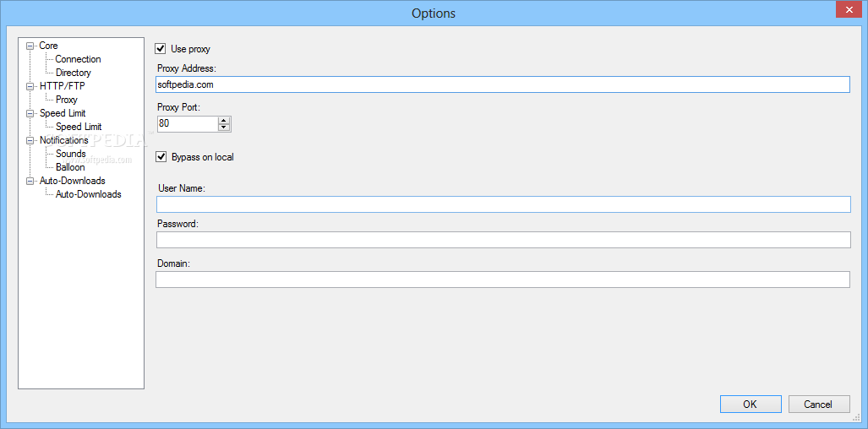The image size is (868, 429).
Task: Click the Proxy Address text field
Action: point(503,84)
